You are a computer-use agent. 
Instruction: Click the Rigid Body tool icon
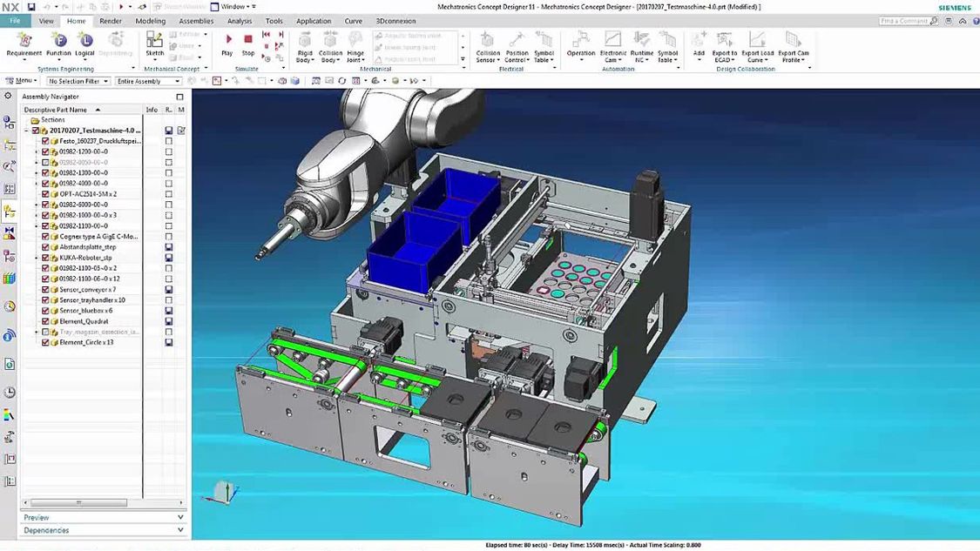coord(305,40)
